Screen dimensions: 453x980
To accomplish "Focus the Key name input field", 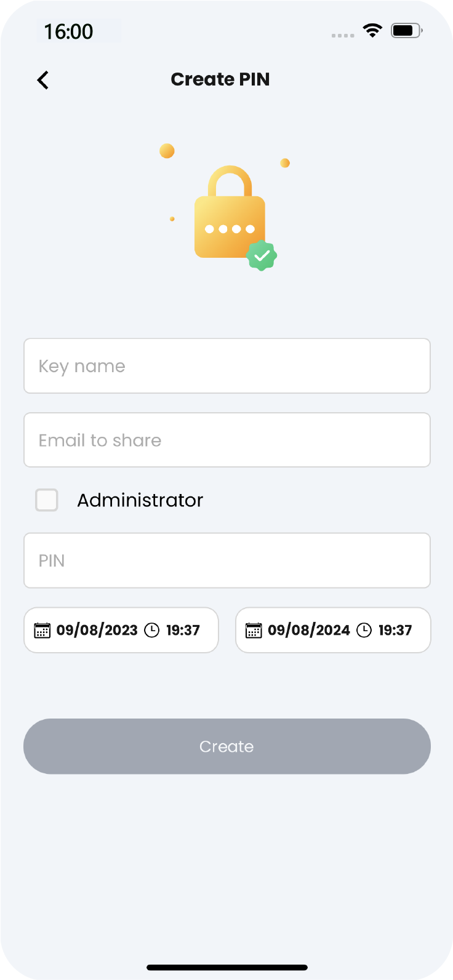I will click(x=227, y=366).
